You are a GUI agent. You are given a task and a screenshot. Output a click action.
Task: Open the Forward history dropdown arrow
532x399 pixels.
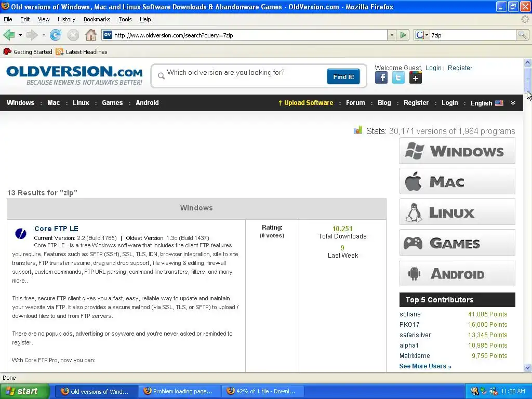pos(44,35)
